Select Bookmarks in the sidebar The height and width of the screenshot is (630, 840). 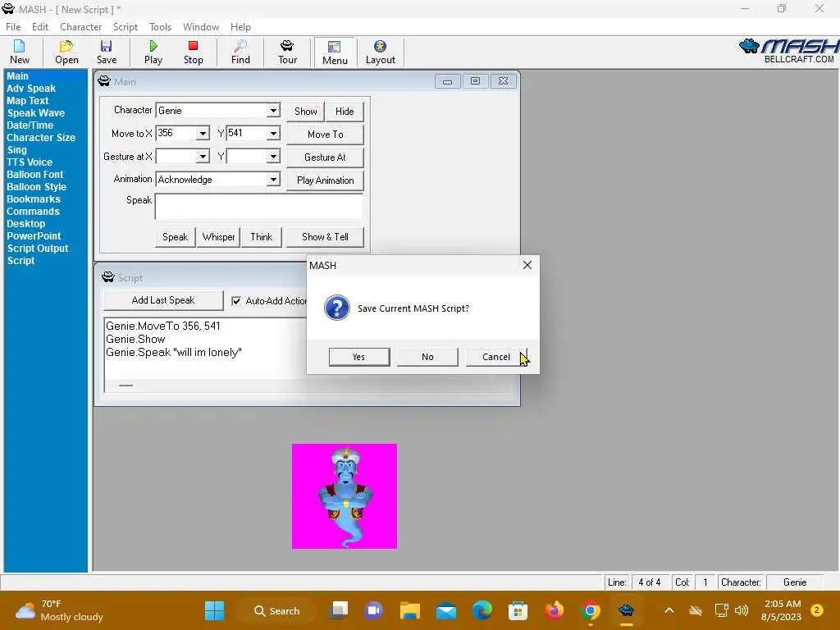tap(33, 199)
